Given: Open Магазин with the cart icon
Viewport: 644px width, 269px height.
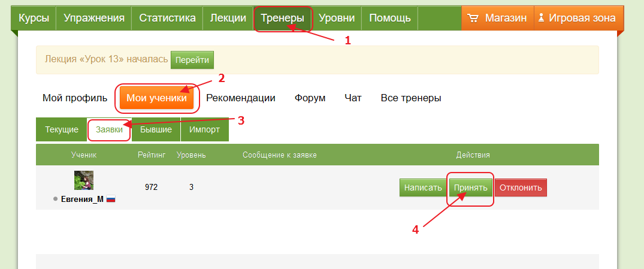Looking at the screenshot, I should point(497,18).
